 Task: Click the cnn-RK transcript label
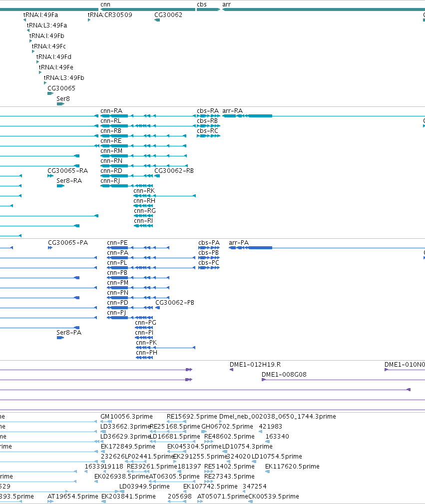(x=144, y=191)
